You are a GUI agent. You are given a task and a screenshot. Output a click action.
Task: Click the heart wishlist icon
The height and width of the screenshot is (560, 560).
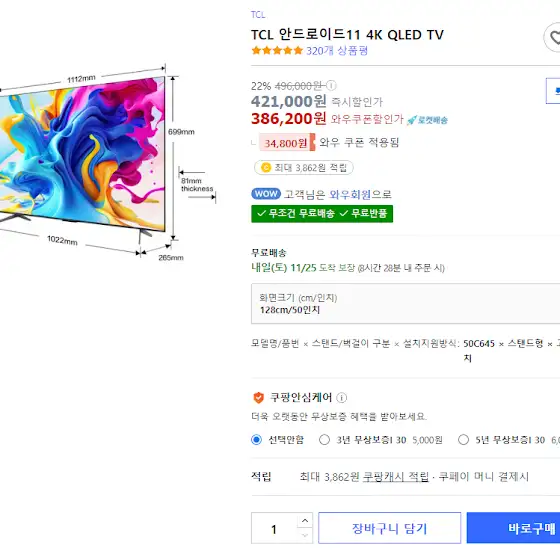coord(552,37)
